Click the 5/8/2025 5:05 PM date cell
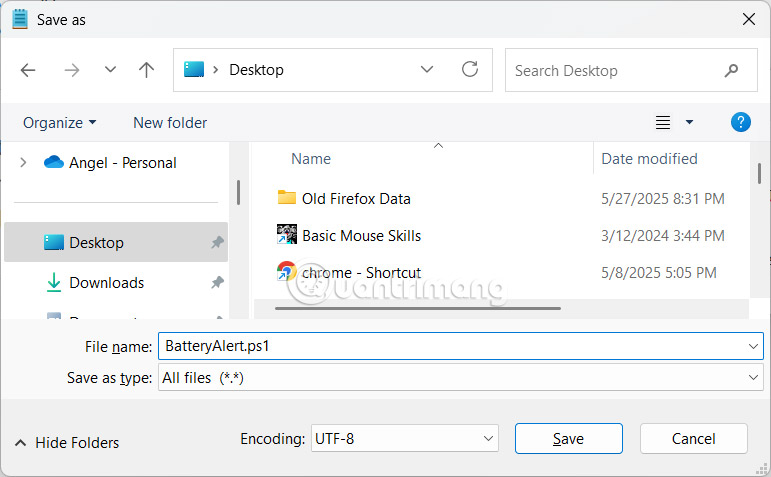This screenshot has height=477, width=771. 659,272
